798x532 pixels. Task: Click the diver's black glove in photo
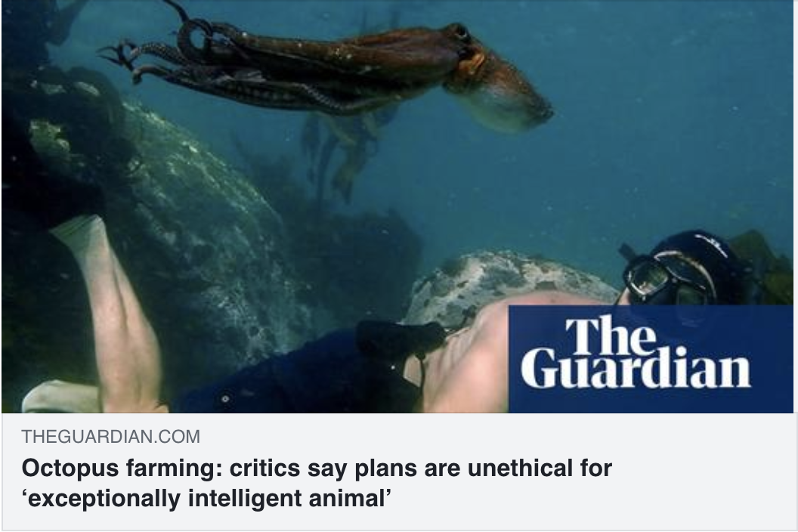[402, 339]
